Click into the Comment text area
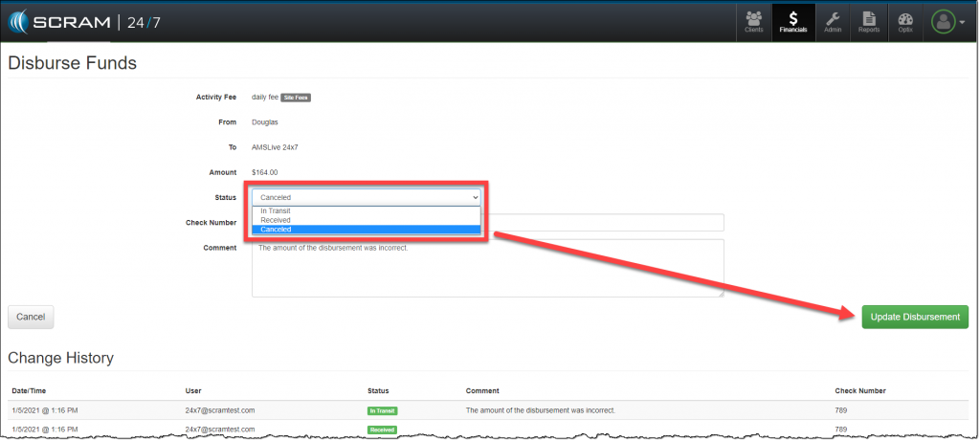The image size is (980, 441). [x=487, y=268]
